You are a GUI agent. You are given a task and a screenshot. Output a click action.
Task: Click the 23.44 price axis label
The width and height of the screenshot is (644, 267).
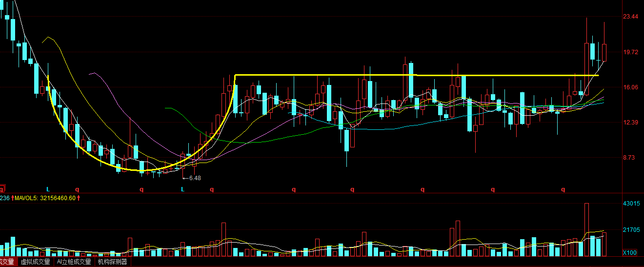click(x=631, y=17)
